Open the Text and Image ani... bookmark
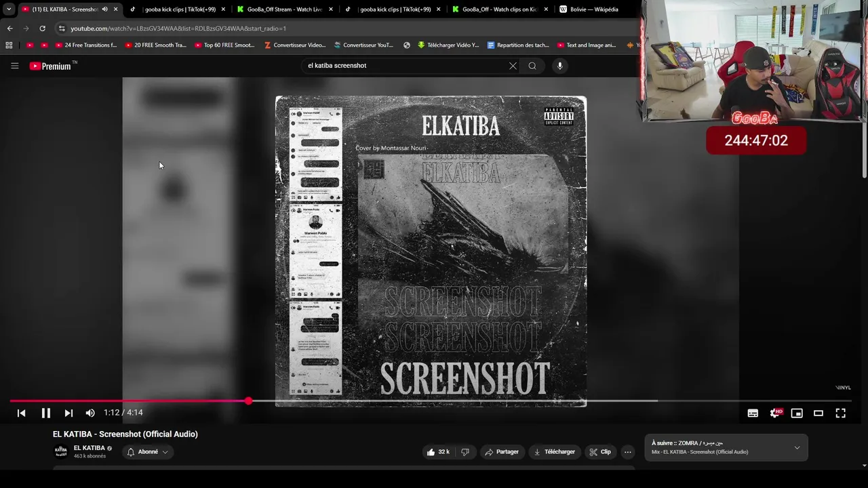Image resolution: width=868 pixels, height=488 pixels. (x=587, y=45)
